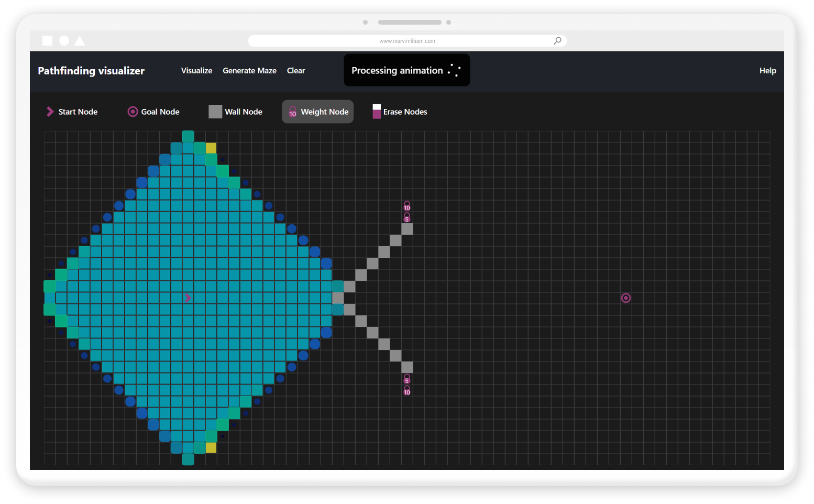Viewport: 814px width, 504px height.
Task: Select the Goal Node tool
Action: 153,112
